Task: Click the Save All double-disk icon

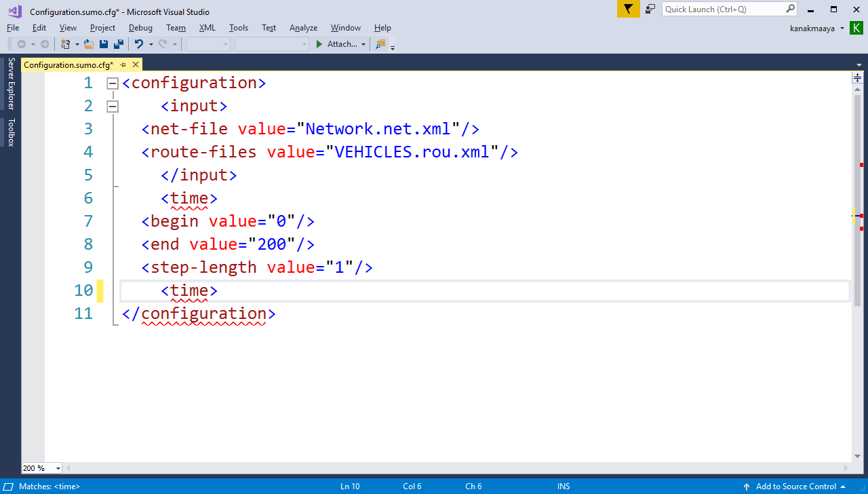Action: tap(119, 44)
